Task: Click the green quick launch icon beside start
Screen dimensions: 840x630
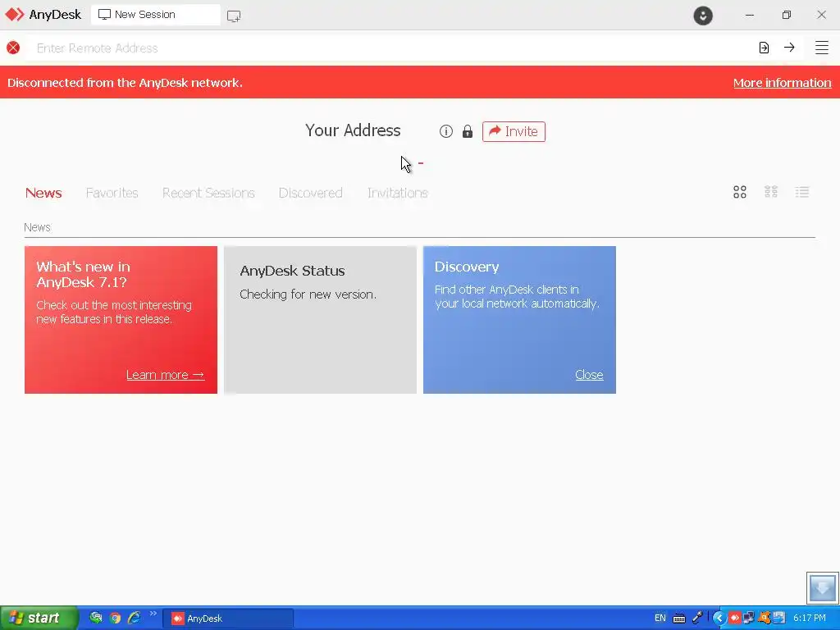Action: click(96, 619)
